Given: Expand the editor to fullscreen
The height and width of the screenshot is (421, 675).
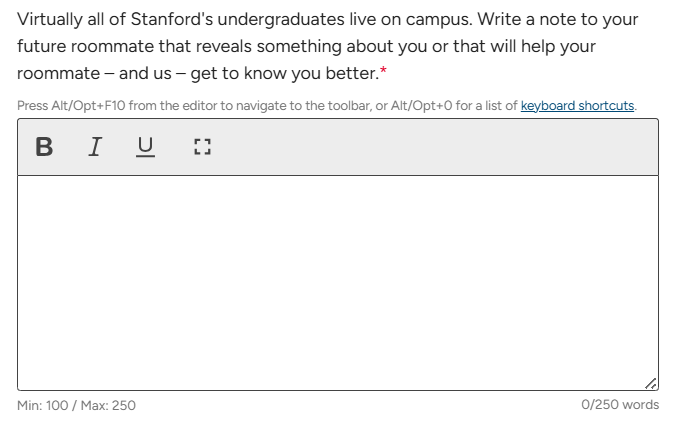Looking at the screenshot, I should coord(202,147).
